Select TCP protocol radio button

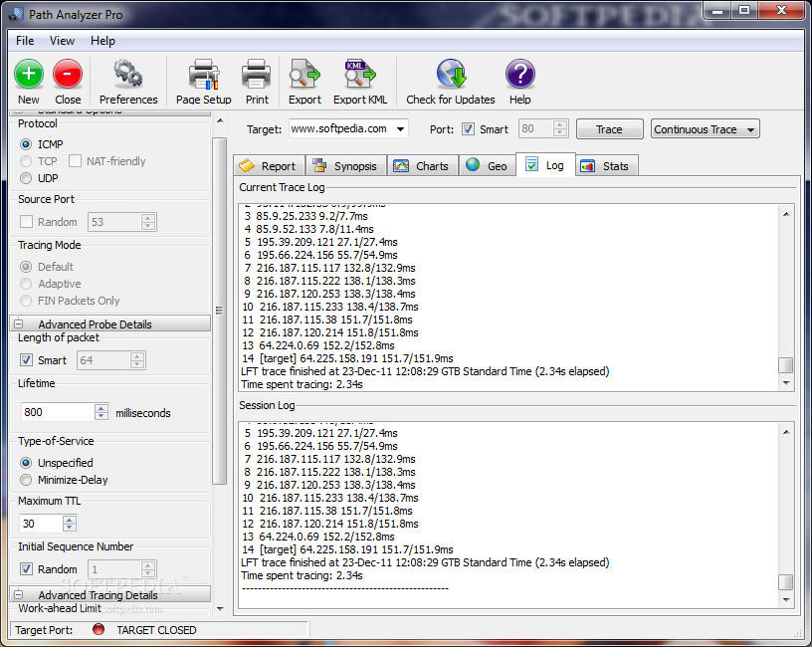tap(26, 161)
